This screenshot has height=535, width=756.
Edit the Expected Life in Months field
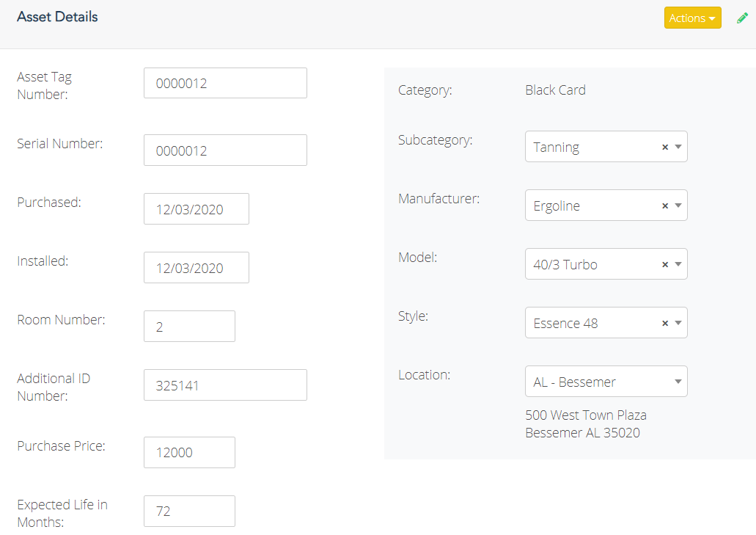[x=189, y=512]
